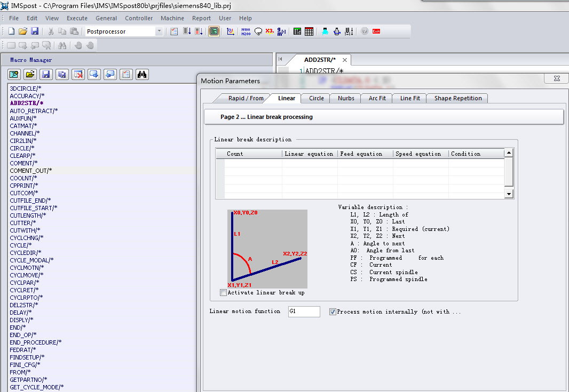Open the Postprocessor dropdown
This screenshot has height=392, width=569.
(159, 31)
